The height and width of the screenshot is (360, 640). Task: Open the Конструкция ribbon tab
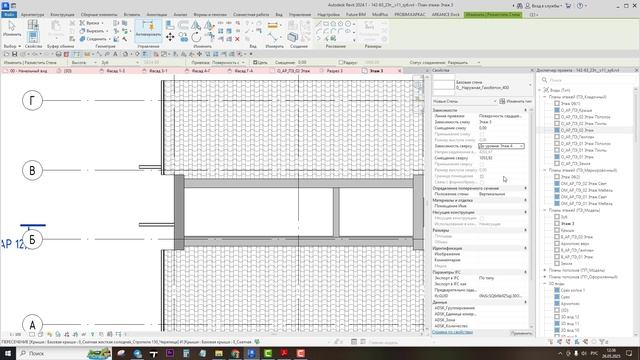(62, 15)
